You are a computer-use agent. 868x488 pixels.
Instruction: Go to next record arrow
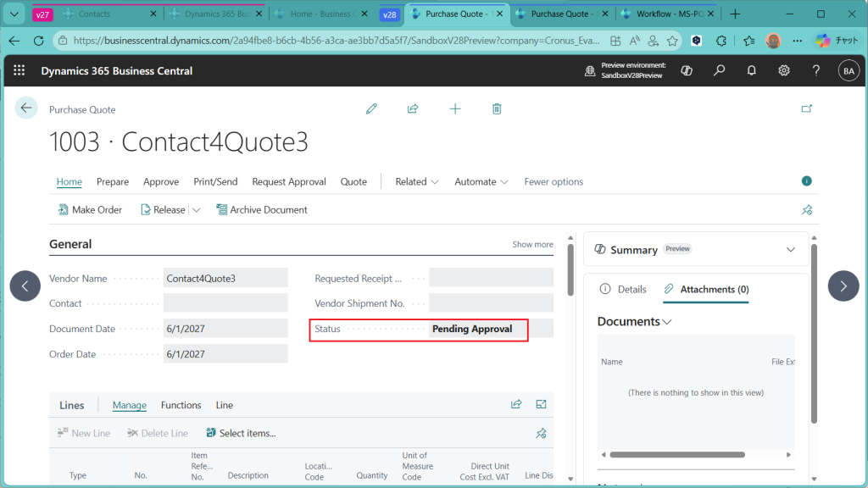click(x=843, y=286)
